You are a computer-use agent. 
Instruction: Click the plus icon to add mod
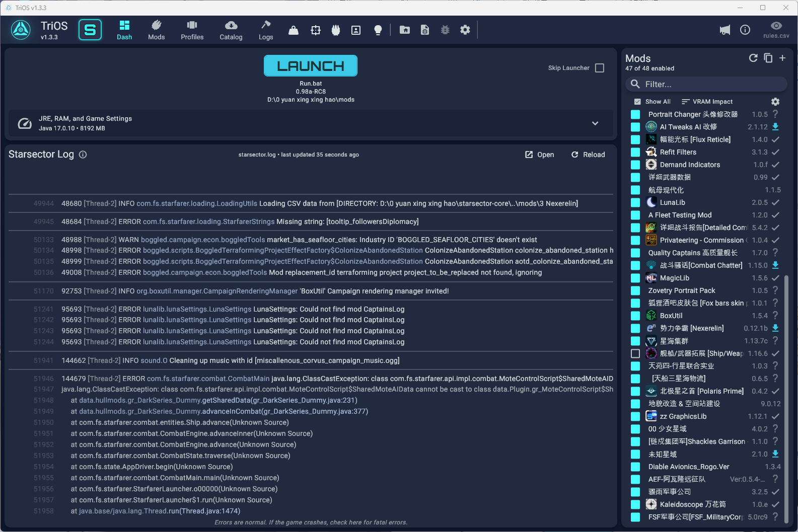pos(782,58)
